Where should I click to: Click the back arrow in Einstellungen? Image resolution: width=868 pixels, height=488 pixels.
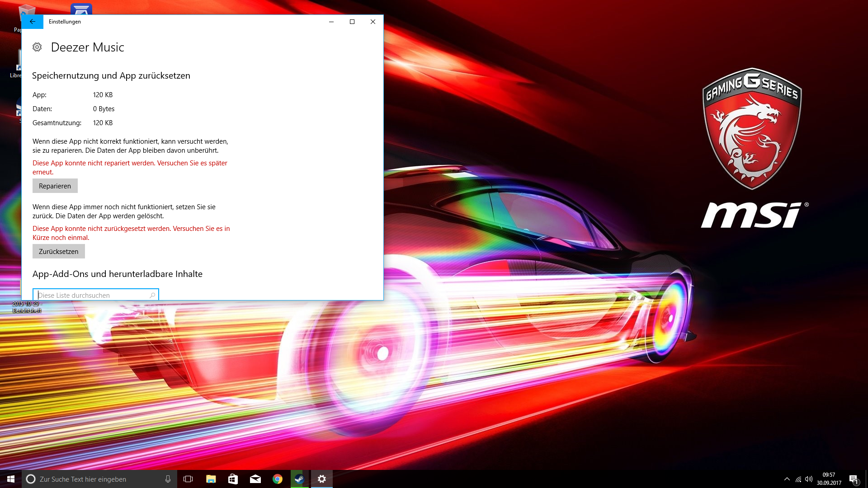(x=32, y=22)
